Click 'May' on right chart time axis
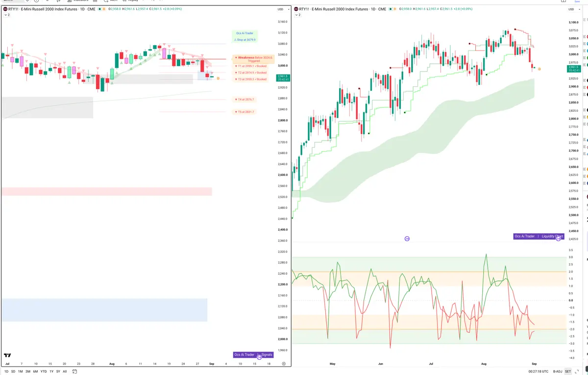 coord(333,364)
